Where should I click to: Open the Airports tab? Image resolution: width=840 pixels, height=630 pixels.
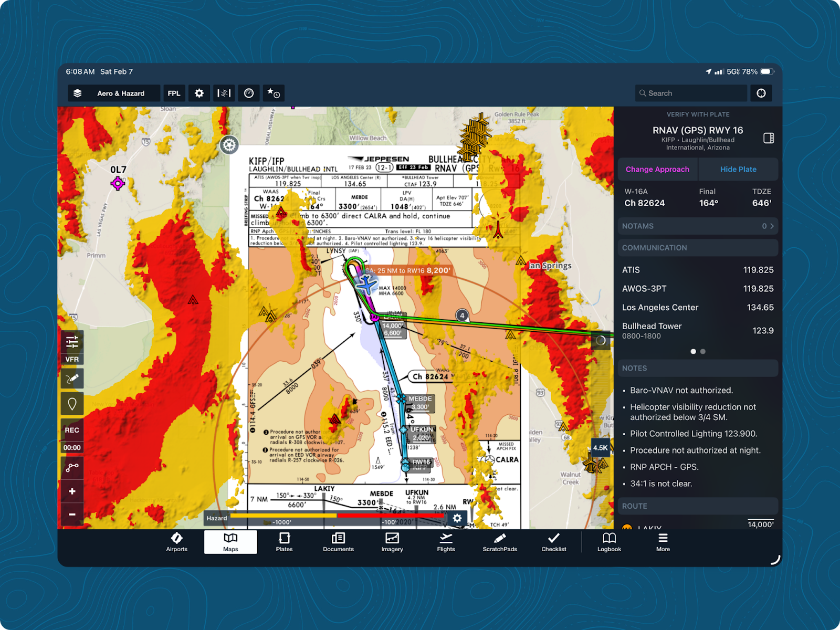click(176, 542)
